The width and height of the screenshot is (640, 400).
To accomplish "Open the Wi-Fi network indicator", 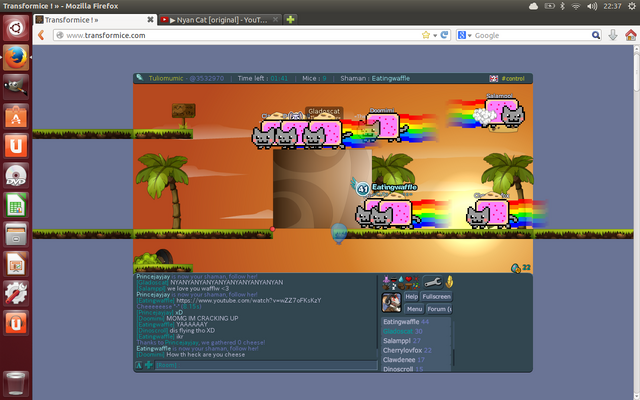I will pyautogui.click(x=576, y=6).
